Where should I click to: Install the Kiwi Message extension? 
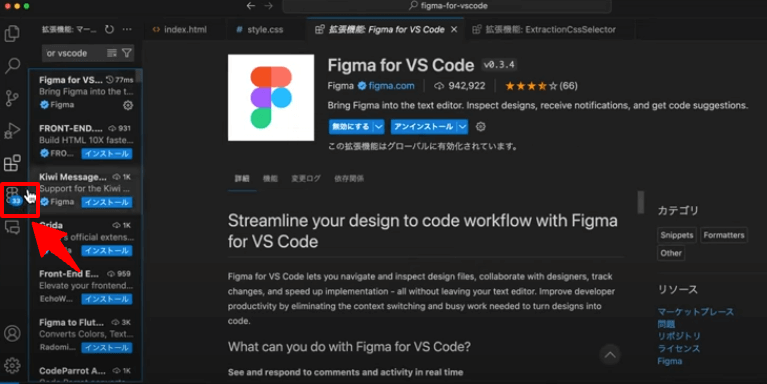[x=107, y=202]
